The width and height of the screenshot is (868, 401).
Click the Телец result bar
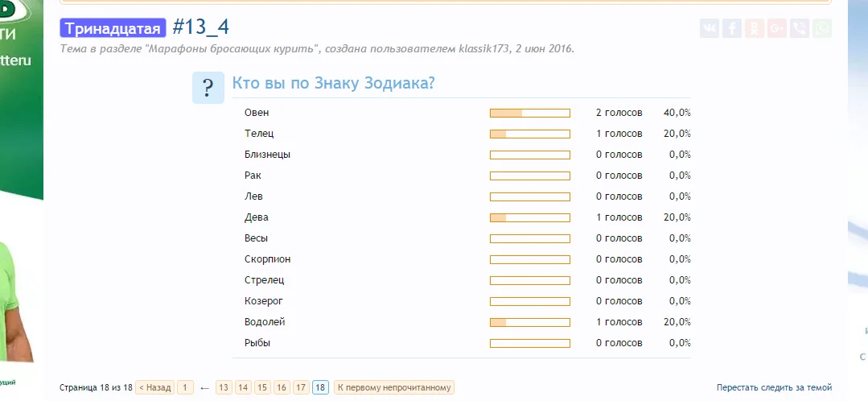pyautogui.click(x=530, y=134)
